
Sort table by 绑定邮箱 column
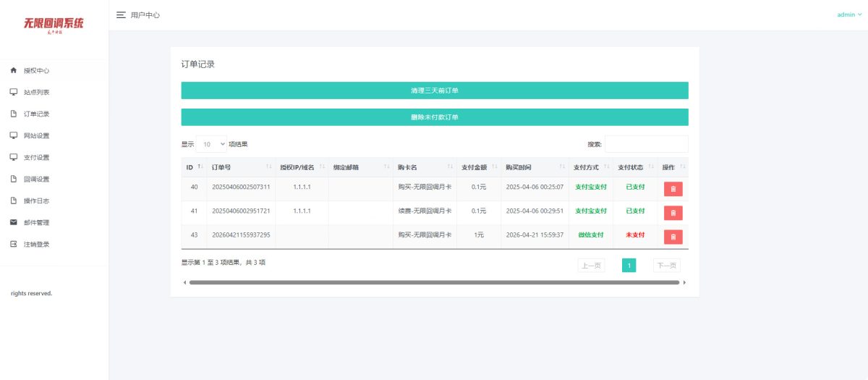pyautogui.click(x=387, y=167)
